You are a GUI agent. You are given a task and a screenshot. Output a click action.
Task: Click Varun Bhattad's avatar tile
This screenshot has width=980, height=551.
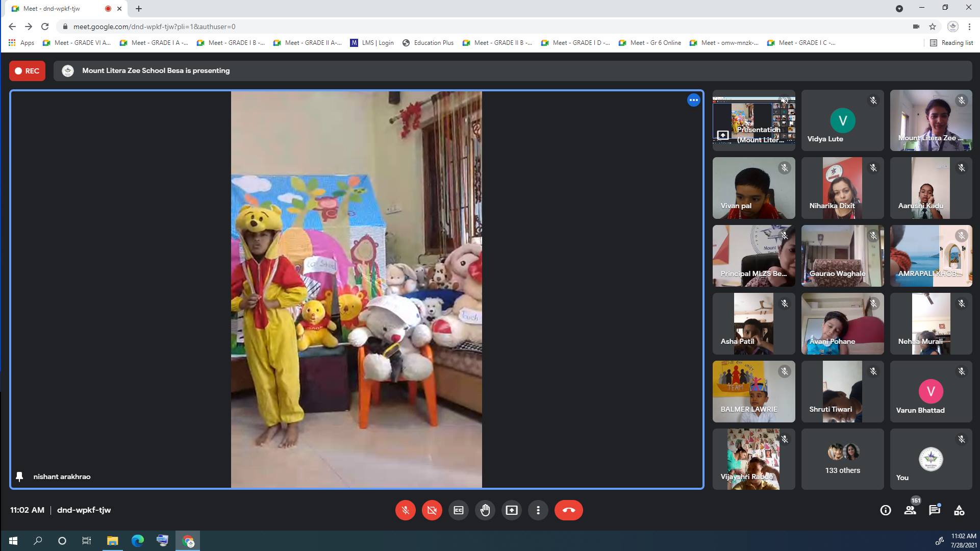click(x=931, y=391)
